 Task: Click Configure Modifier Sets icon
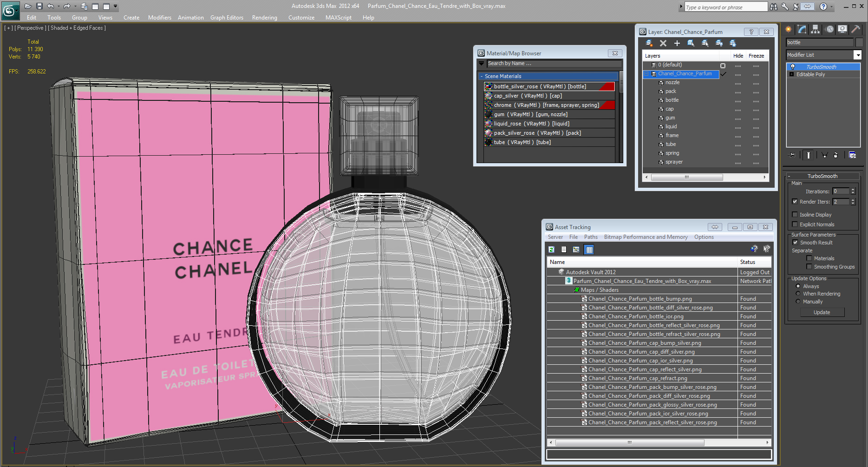853,155
